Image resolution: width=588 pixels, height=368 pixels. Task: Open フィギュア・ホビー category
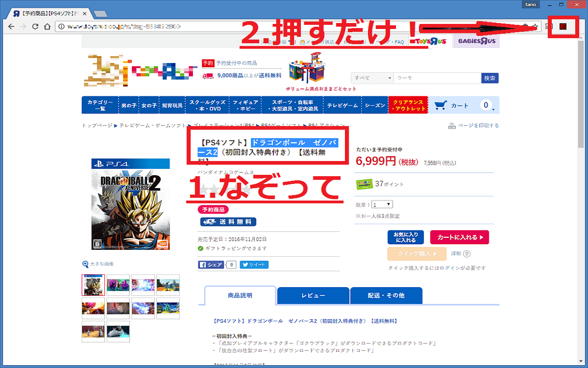(245, 105)
